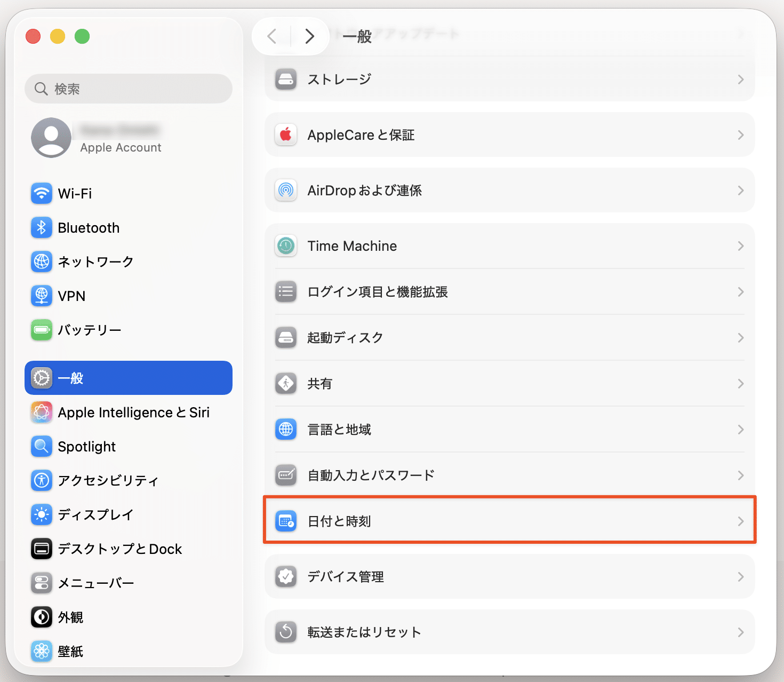Open the バッテリー battery icon
The width and height of the screenshot is (784, 682).
coord(42,330)
